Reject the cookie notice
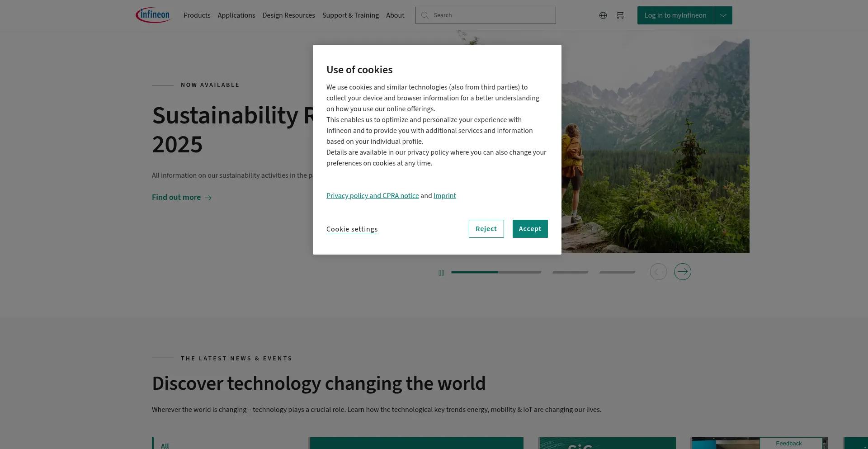Screen dimensions: 868x449 (x=486, y=229)
